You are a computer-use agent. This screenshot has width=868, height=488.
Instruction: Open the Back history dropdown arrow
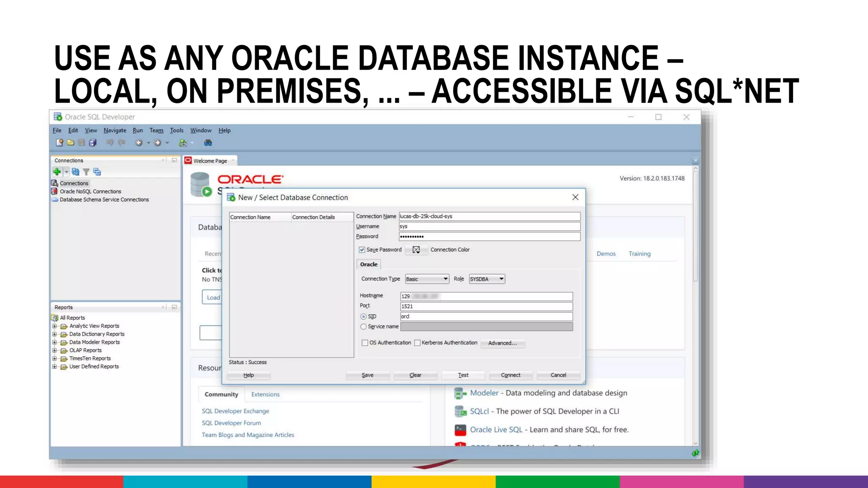pos(148,143)
